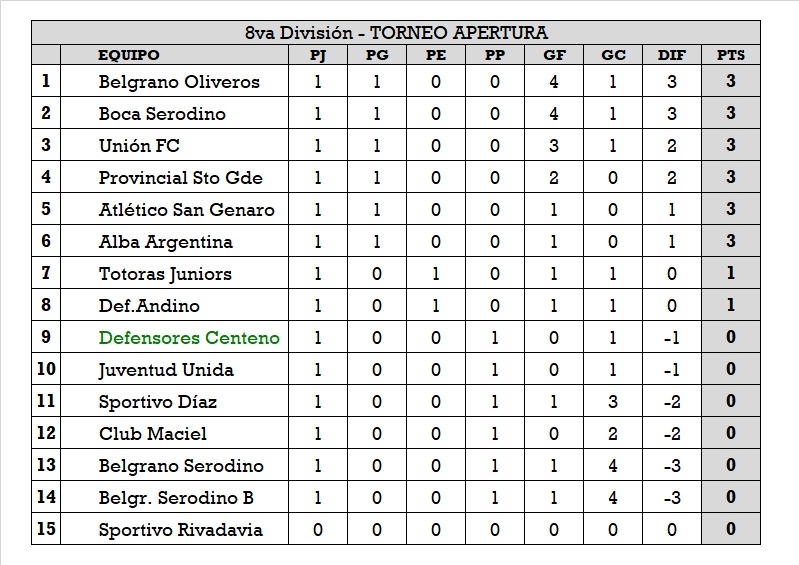Select the PTS column header
Image resolution: width=799 pixels, height=565 pixels.
click(730, 56)
